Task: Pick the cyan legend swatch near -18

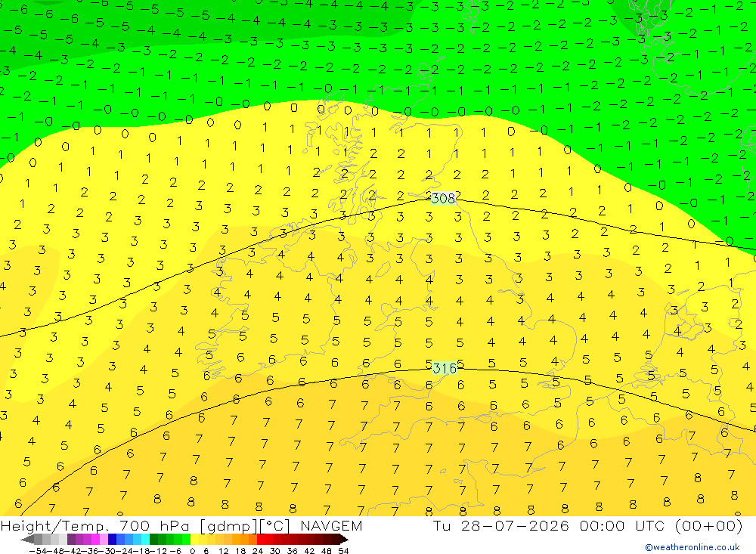Action: (x=145, y=540)
